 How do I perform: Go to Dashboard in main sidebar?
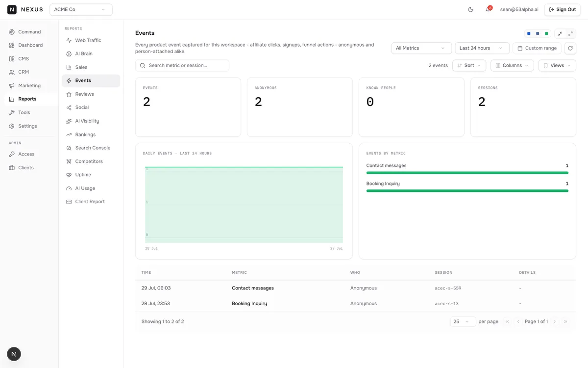29,45
